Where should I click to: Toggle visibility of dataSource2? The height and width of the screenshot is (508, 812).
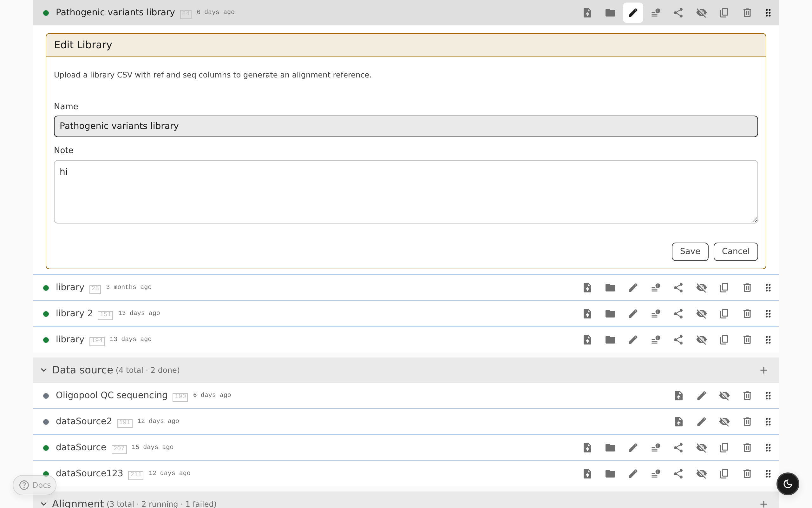pos(724,422)
